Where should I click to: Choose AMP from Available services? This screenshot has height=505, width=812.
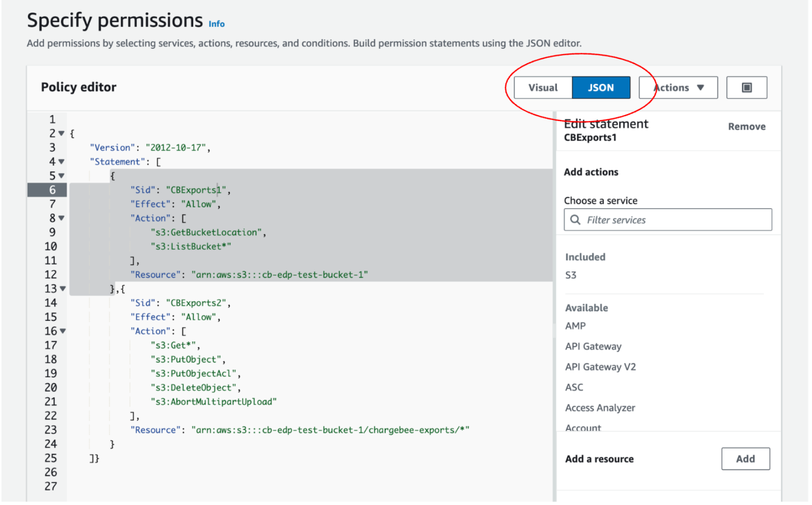[575, 326]
